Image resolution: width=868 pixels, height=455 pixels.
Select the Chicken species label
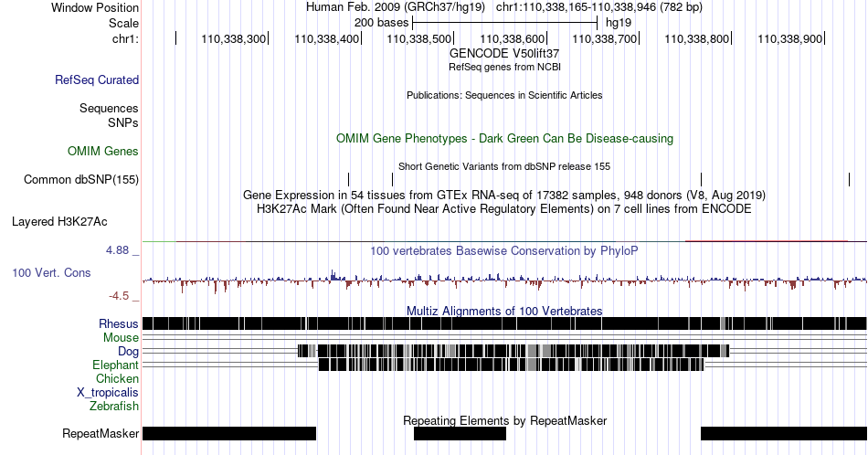117,378
